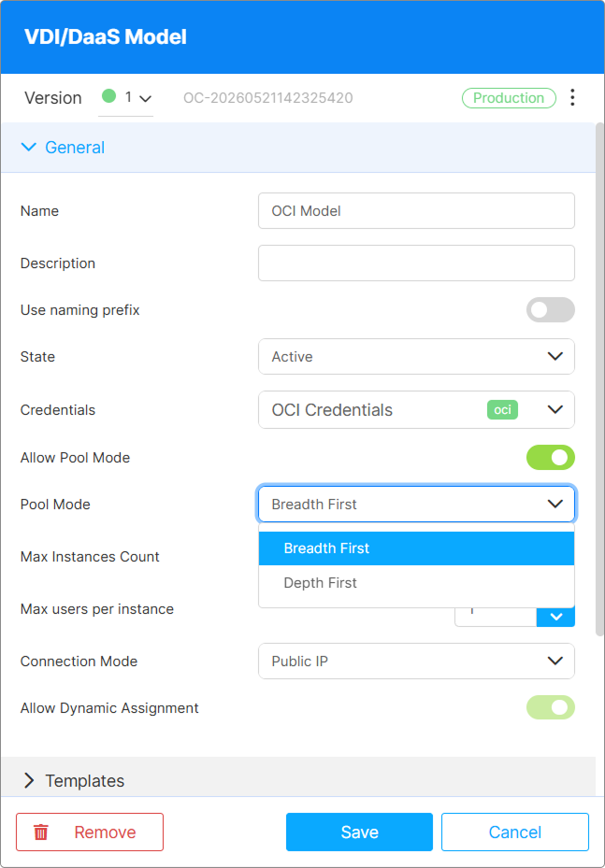This screenshot has height=868, width=605.
Task: Toggle the Allow Dynamic Assignment switch
Action: pyautogui.click(x=550, y=707)
